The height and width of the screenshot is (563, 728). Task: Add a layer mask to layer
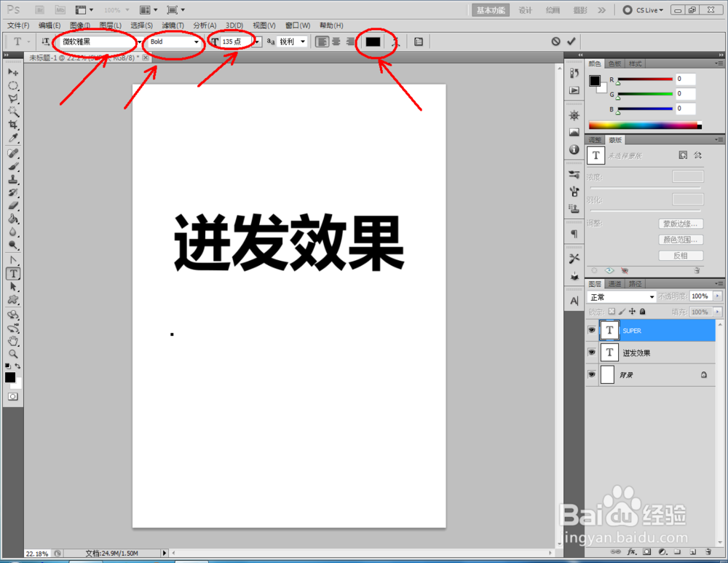click(646, 552)
